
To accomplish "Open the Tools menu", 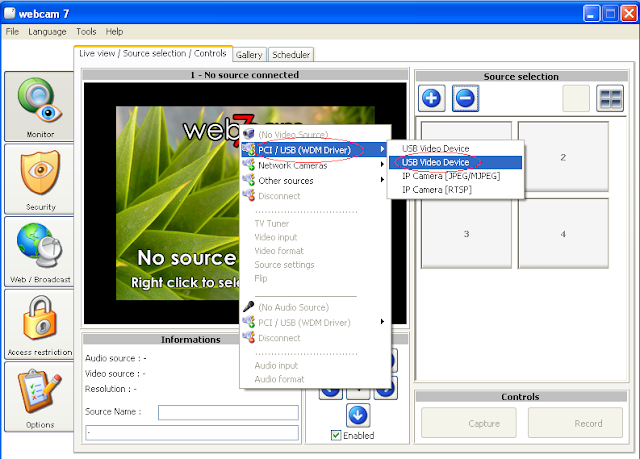I will tap(86, 31).
